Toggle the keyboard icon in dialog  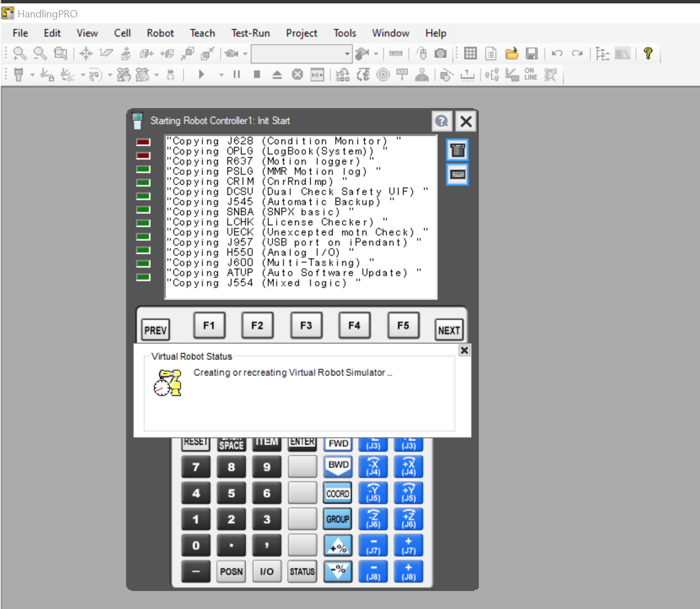[457, 174]
